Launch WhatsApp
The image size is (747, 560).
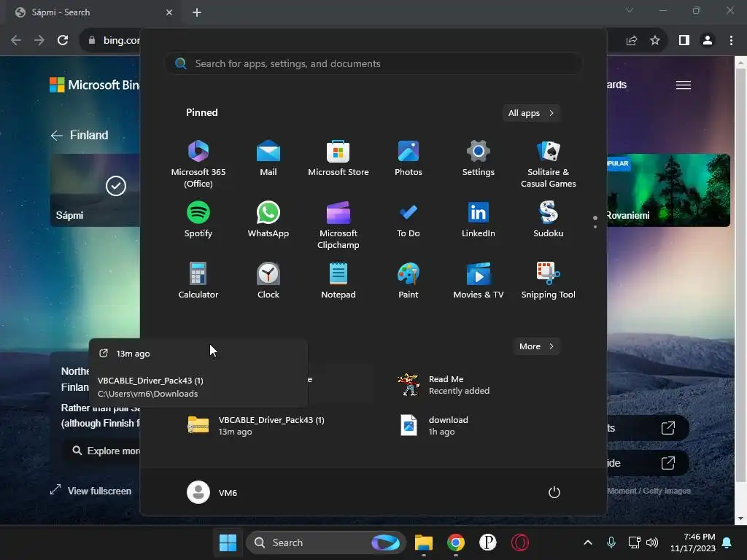click(x=268, y=219)
